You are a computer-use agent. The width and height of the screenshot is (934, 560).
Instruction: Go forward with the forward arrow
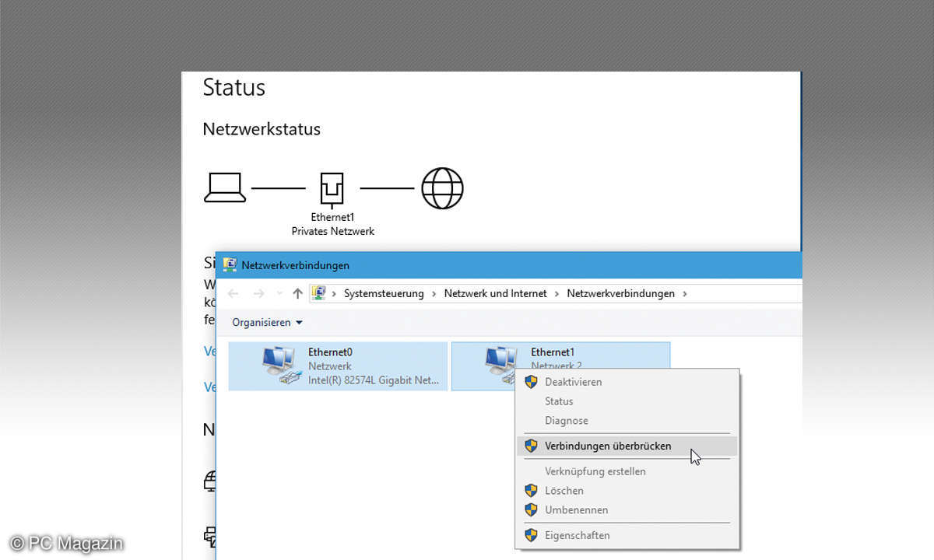click(259, 293)
